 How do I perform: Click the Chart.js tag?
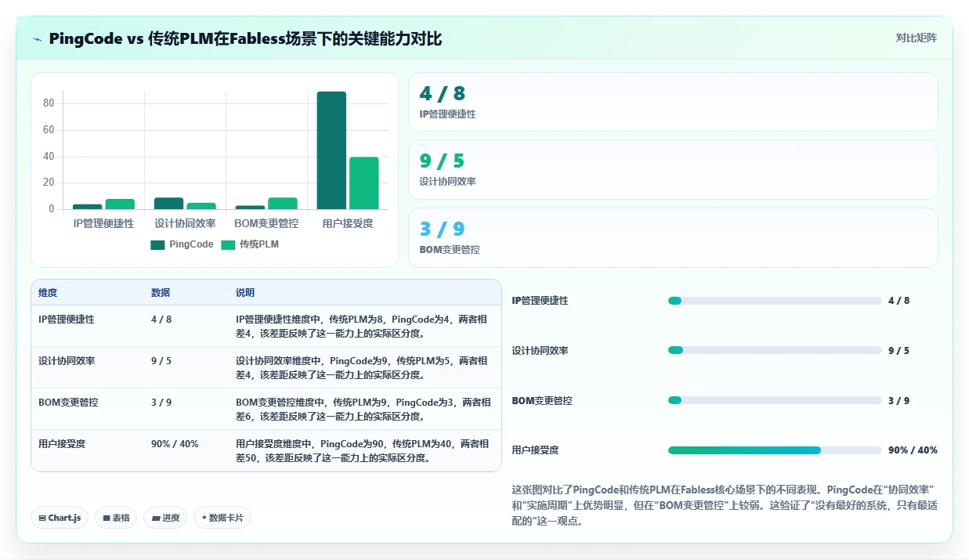(x=60, y=518)
